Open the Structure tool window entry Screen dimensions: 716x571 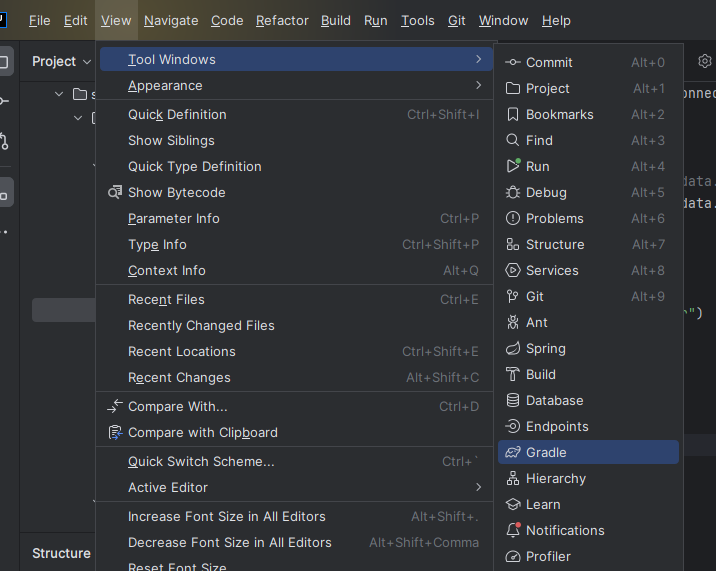[588, 244]
